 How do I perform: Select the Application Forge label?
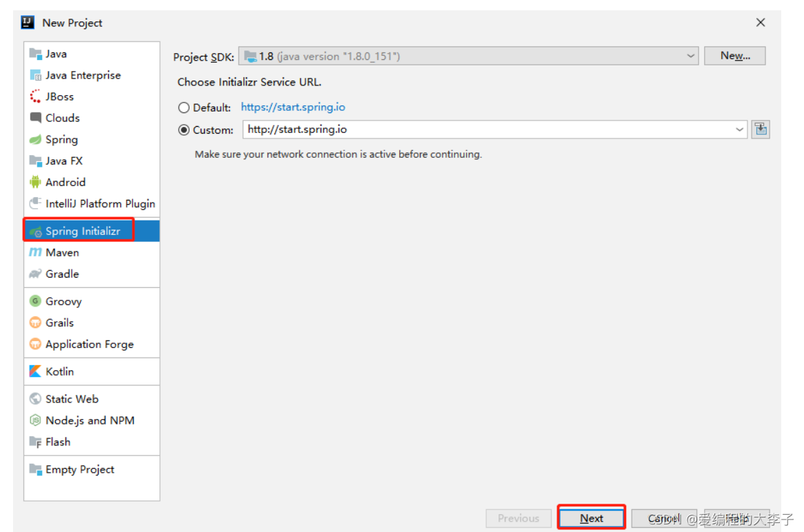point(90,345)
